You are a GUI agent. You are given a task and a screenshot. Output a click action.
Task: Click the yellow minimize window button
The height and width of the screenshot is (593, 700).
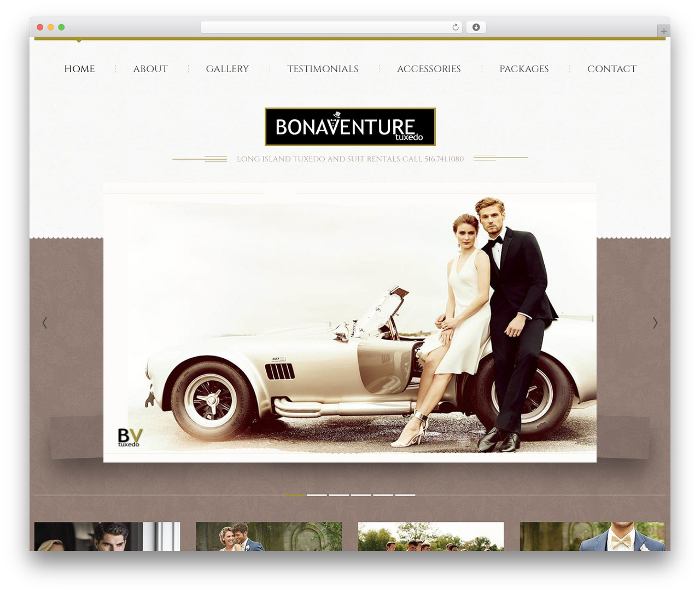[x=50, y=27]
